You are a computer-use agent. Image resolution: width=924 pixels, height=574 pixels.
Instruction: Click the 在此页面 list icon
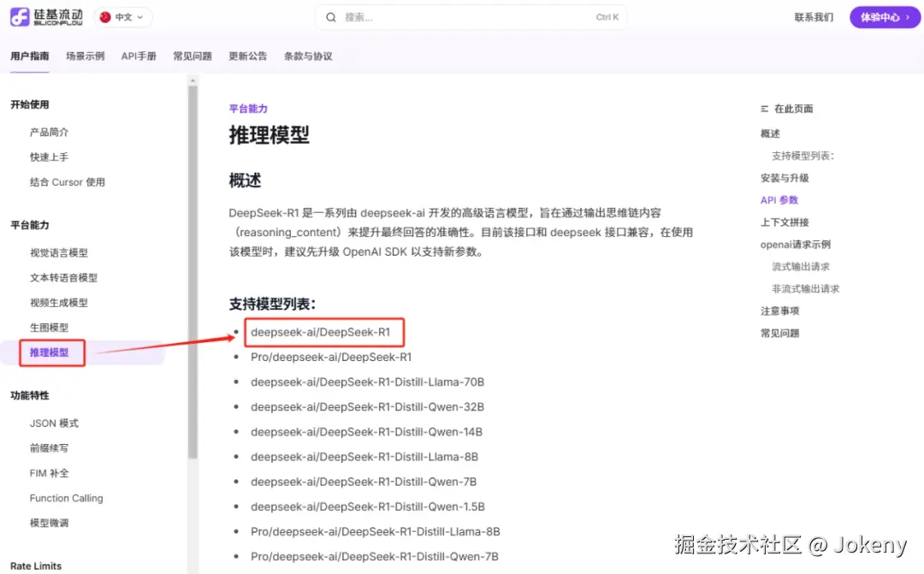[x=764, y=109]
